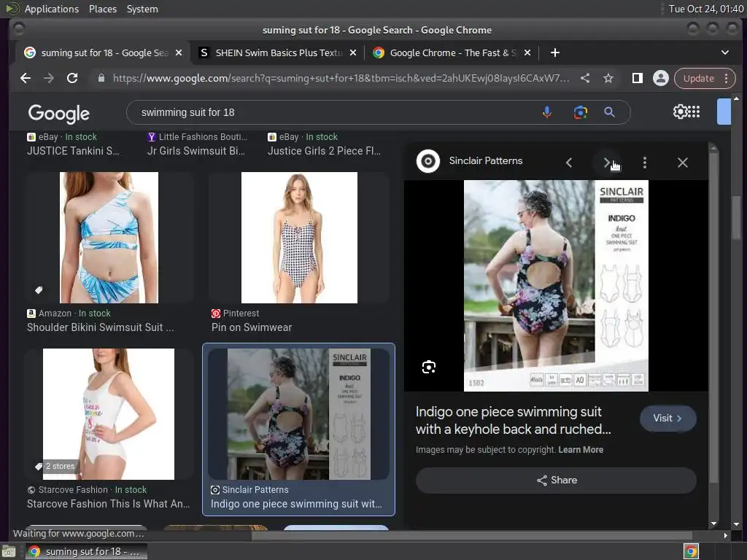This screenshot has height=560, width=747.
Task: Click the Lens icon on the preview image
Action: click(x=429, y=367)
